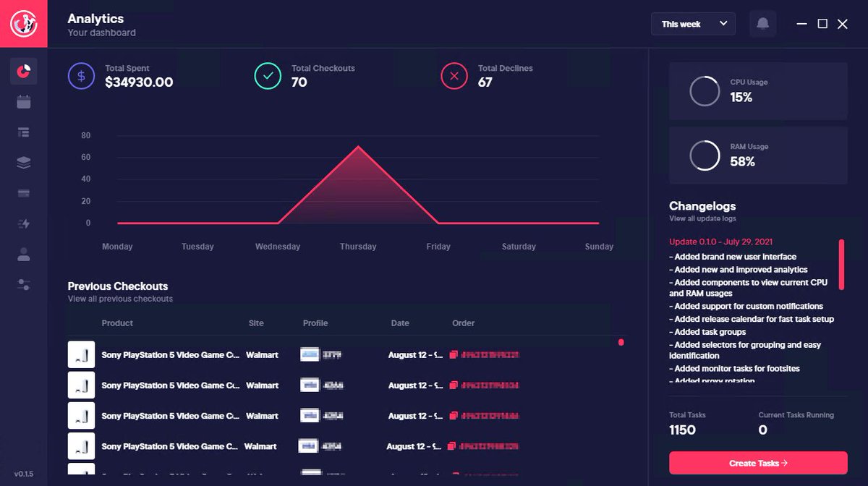Click the $34930.00 total spent value
The image size is (868, 486).
[x=139, y=82]
